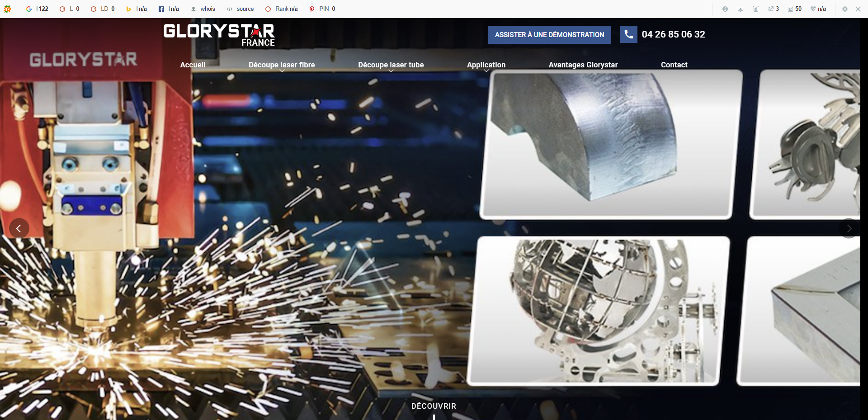Click the L links parameter
Viewport: 868px width, 420px height.
(70, 9)
